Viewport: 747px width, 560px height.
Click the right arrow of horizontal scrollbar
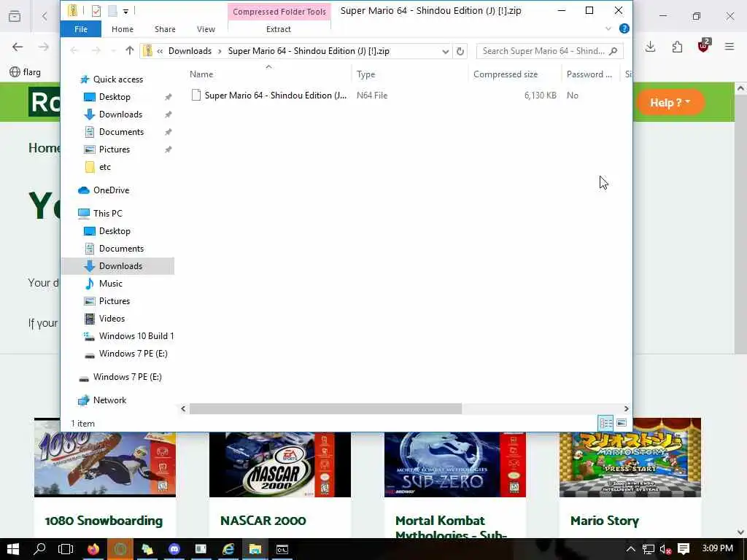tap(626, 408)
